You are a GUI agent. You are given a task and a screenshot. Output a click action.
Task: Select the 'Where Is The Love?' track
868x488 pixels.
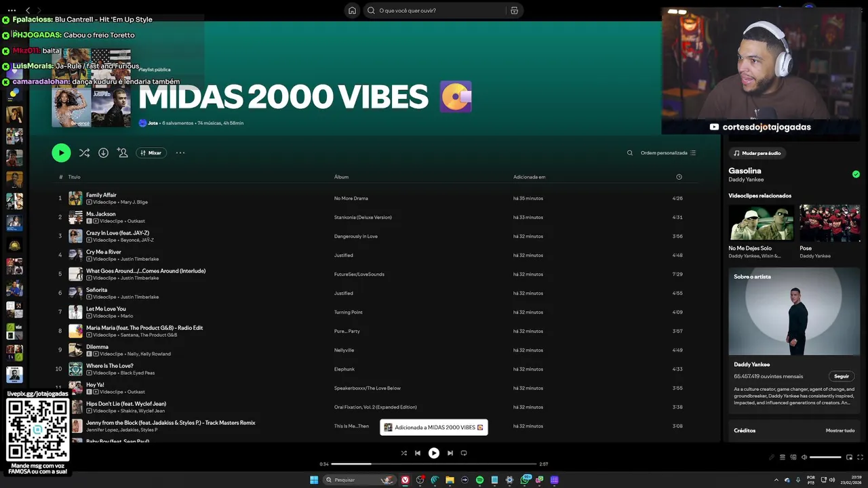109,366
